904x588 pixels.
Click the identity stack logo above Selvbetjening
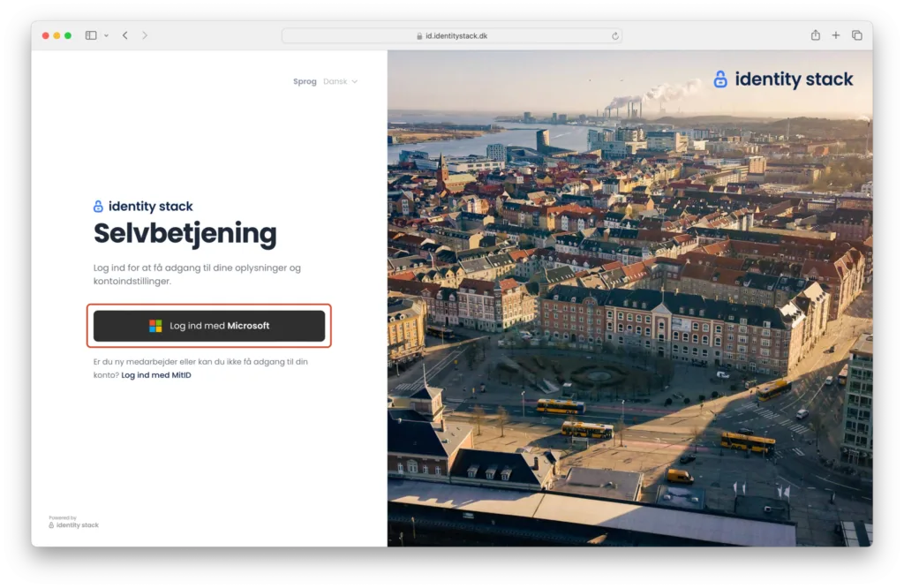coord(143,206)
